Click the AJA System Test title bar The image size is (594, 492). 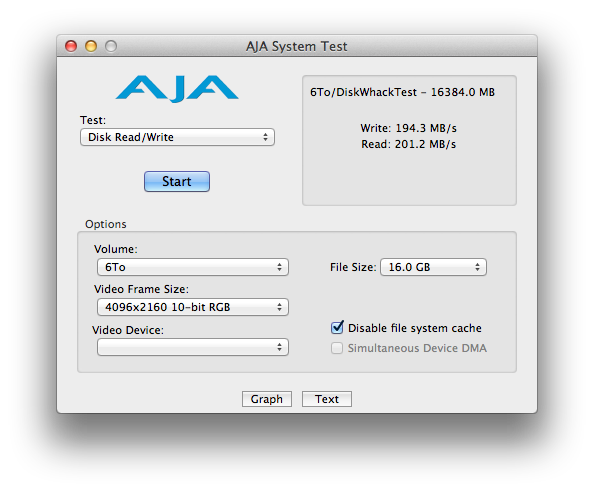(x=297, y=46)
